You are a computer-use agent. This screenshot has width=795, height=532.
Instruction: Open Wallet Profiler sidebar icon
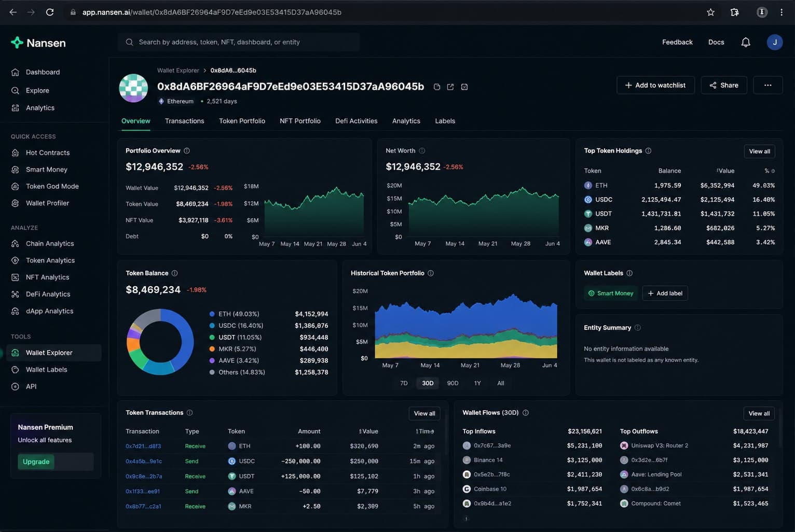15,203
